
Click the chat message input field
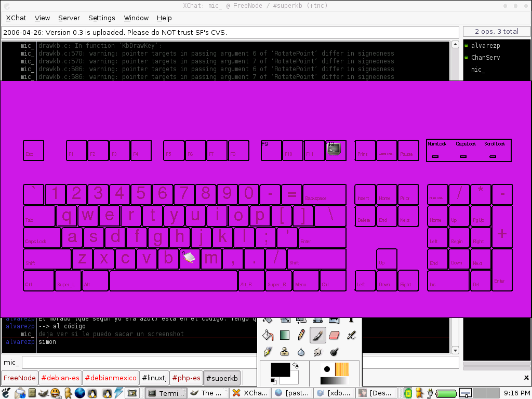tap(240, 362)
